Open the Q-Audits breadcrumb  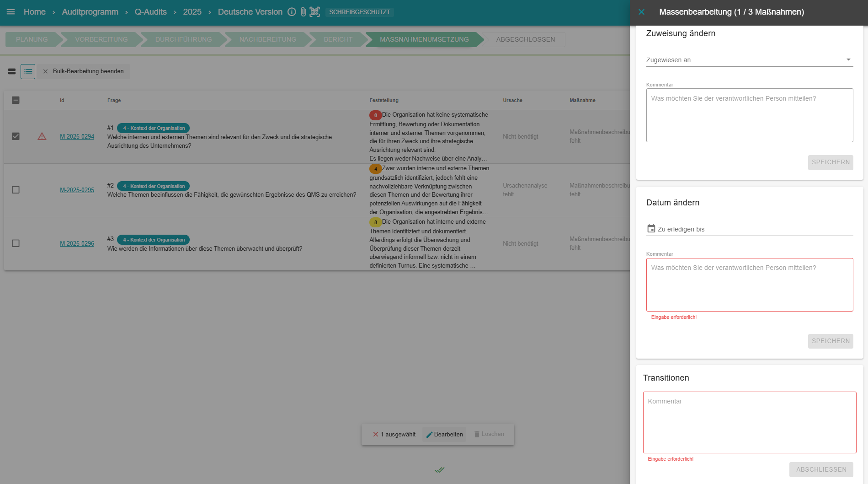150,12
